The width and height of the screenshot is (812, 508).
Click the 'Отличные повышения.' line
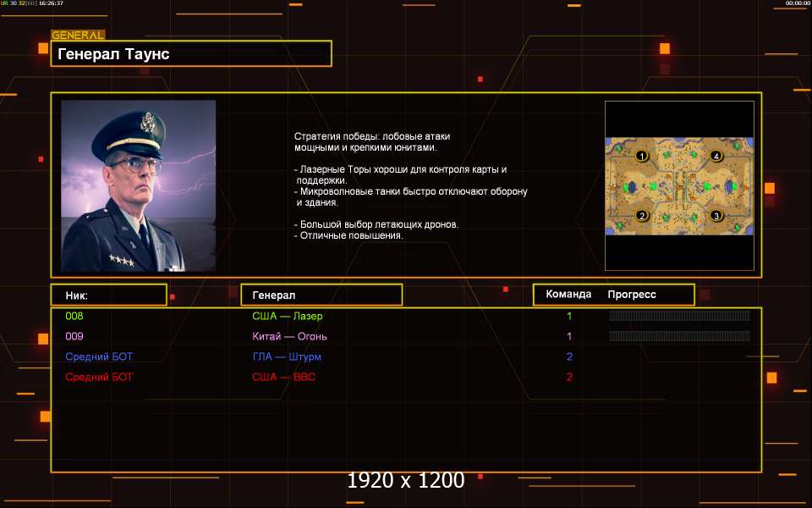pos(348,235)
